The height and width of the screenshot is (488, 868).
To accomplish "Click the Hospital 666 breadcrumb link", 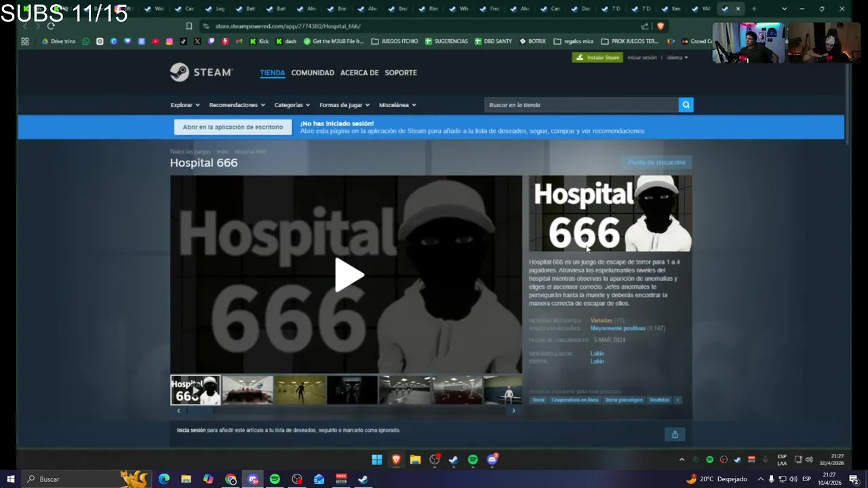I will (x=250, y=152).
